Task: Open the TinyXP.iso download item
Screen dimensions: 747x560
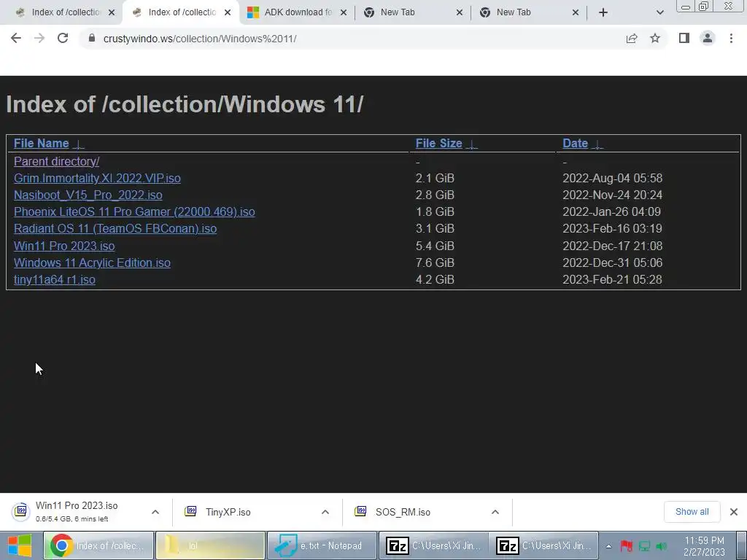Action: click(228, 512)
